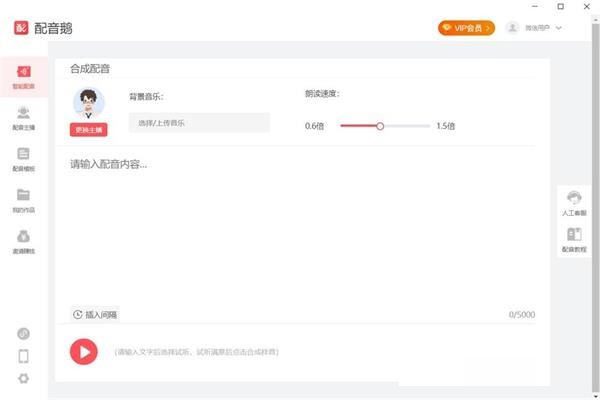Click the 请输入配音内容 text area
The width and height of the screenshot is (600, 400).
point(300,230)
